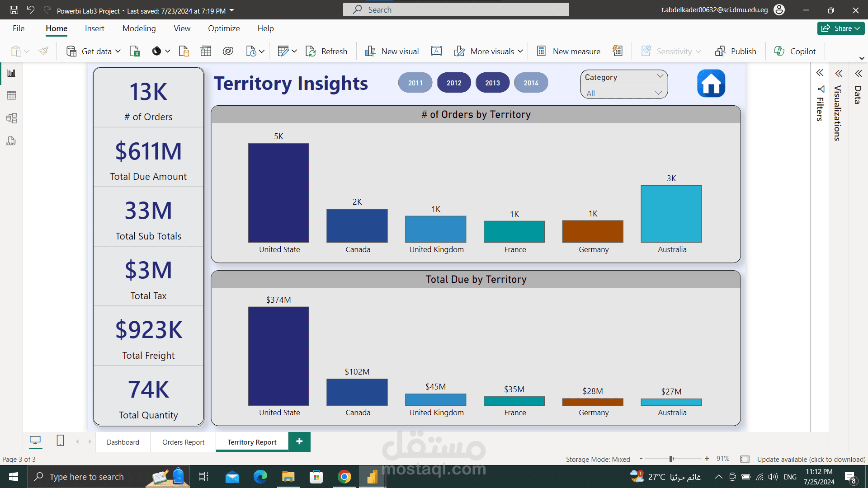
Task: Click the Home navigation icon on report
Action: click(711, 84)
